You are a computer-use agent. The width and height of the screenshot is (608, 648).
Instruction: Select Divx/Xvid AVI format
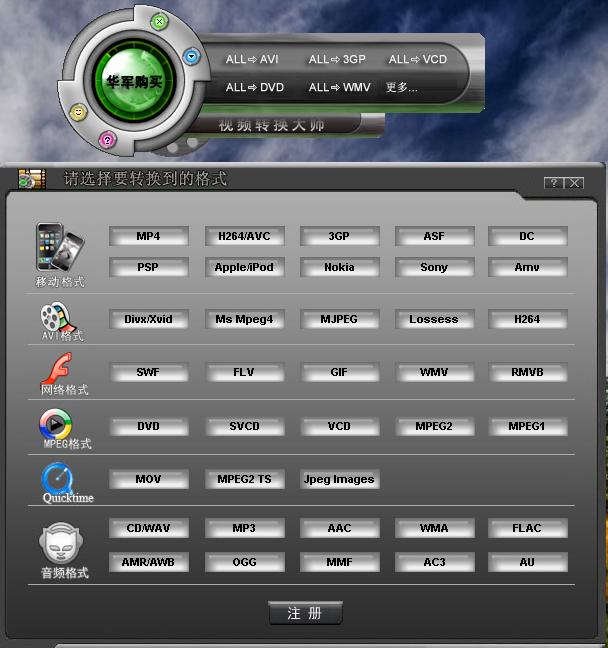(x=148, y=319)
